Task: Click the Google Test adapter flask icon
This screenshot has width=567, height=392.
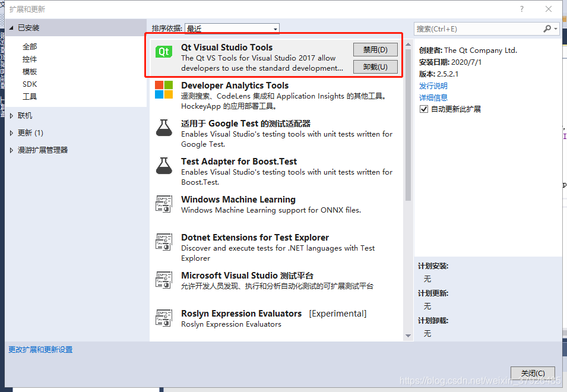Action: 164,128
